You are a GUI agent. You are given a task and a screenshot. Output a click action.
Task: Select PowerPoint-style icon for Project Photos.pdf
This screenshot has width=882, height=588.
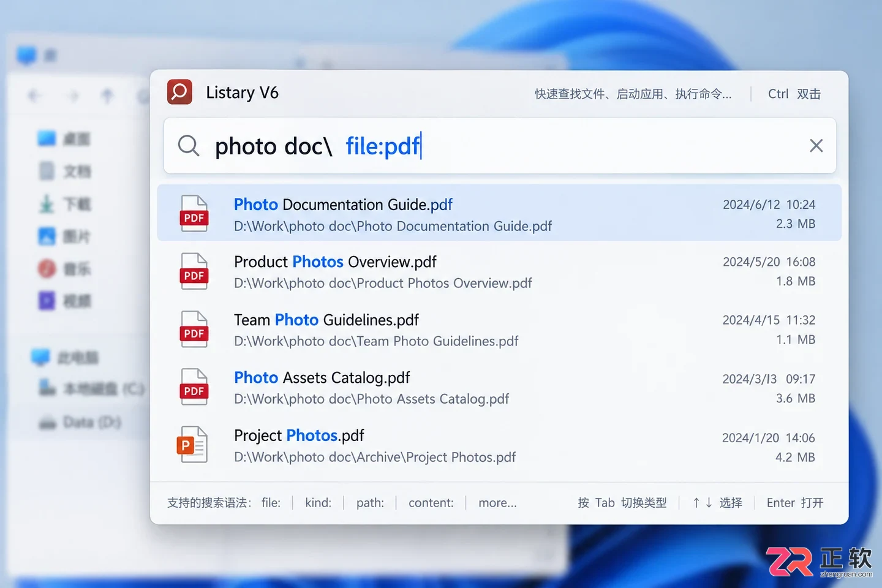coord(192,444)
